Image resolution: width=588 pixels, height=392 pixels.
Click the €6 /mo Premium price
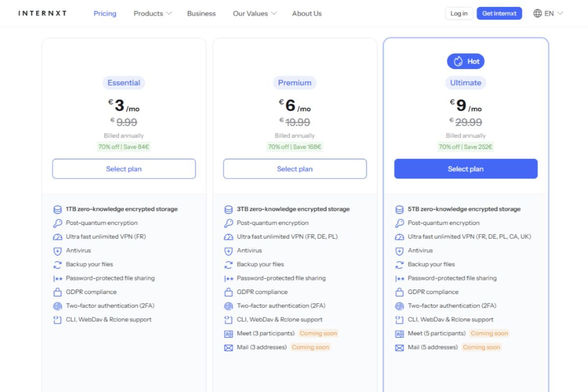[x=295, y=106]
